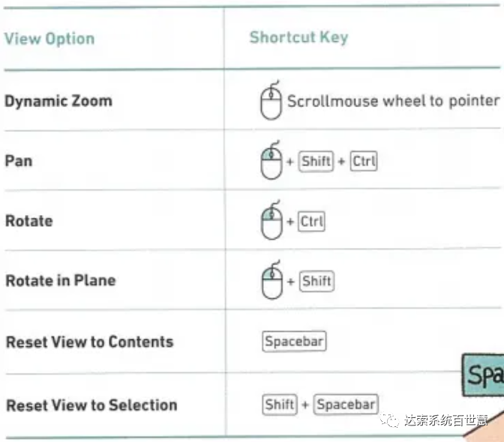Click the Ctrl key in Pan row

364,161
